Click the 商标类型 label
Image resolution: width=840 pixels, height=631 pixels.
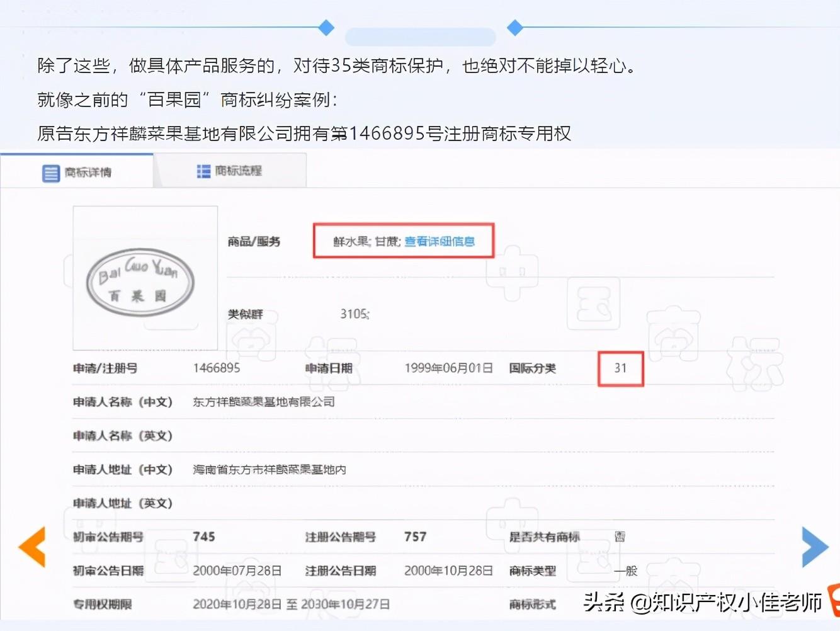click(533, 571)
